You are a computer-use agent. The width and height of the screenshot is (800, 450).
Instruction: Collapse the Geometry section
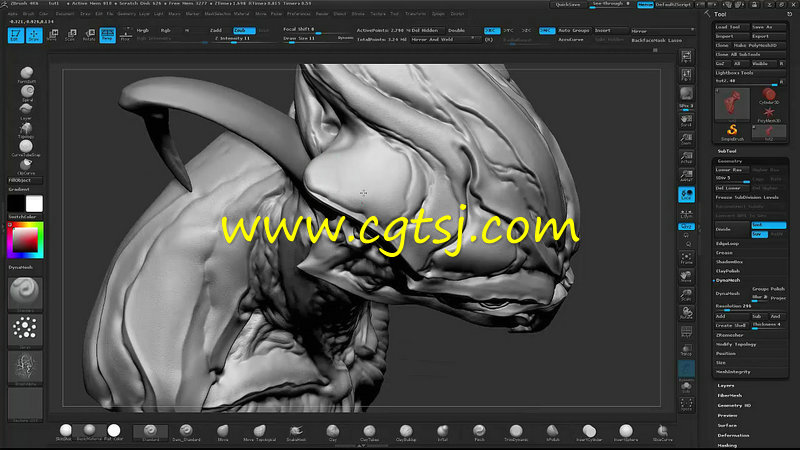click(x=730, y=161)
